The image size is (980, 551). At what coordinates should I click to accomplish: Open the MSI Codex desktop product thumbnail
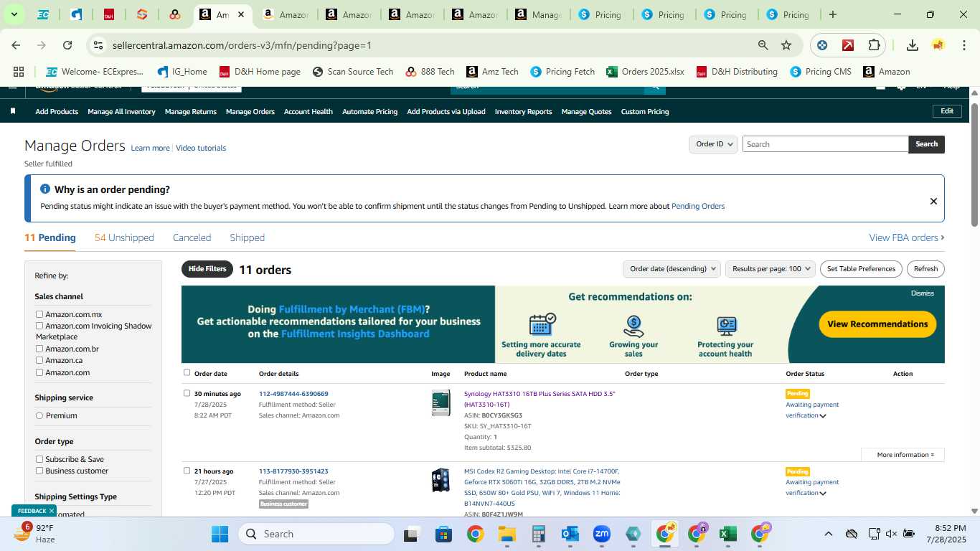point(440,480)
